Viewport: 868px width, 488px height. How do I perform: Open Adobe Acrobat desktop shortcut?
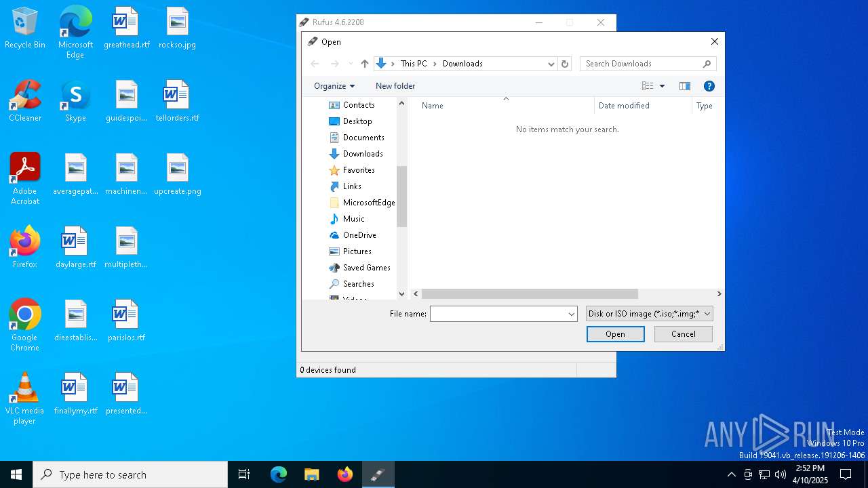(x=24, y=179)
